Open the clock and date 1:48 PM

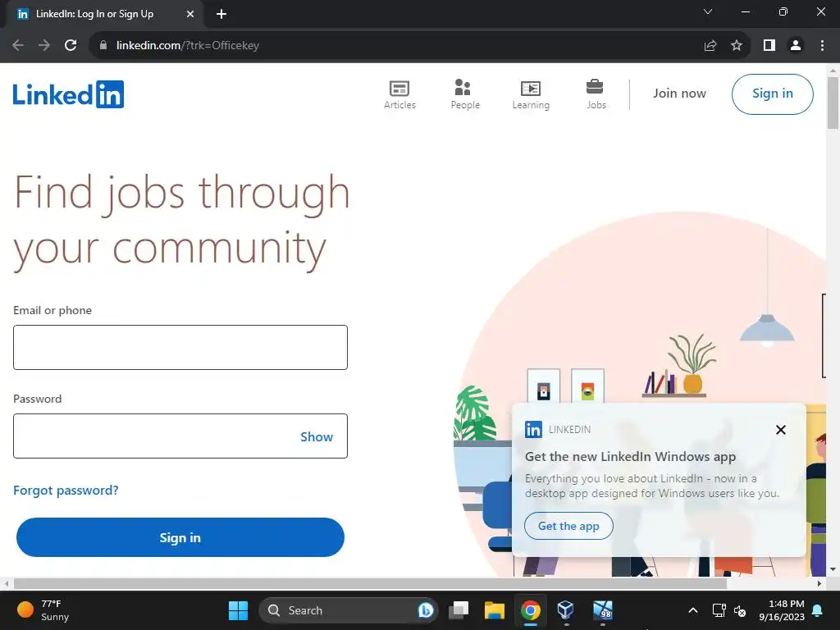point(782,610)
